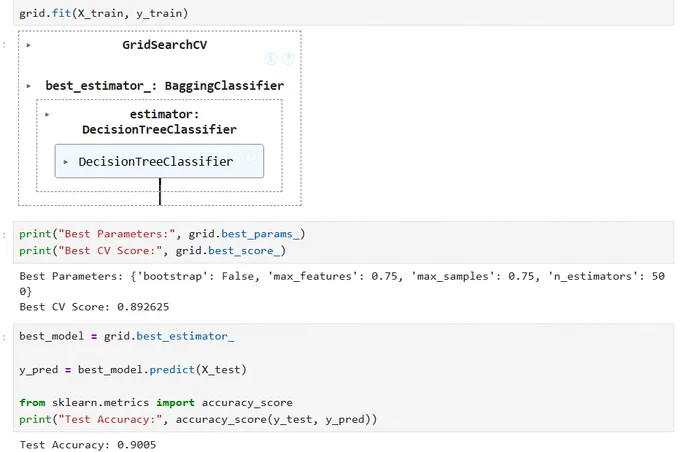This screenshot has height=452, width=680.
Task: Click the output 'Best CV Score: 0.892625'
Action: tap(94, 307)
